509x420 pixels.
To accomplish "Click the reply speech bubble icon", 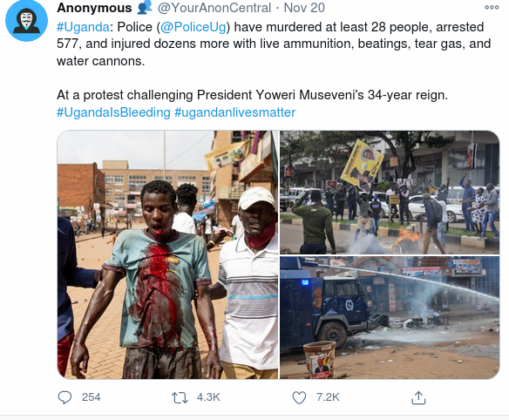I will [64, 397].
